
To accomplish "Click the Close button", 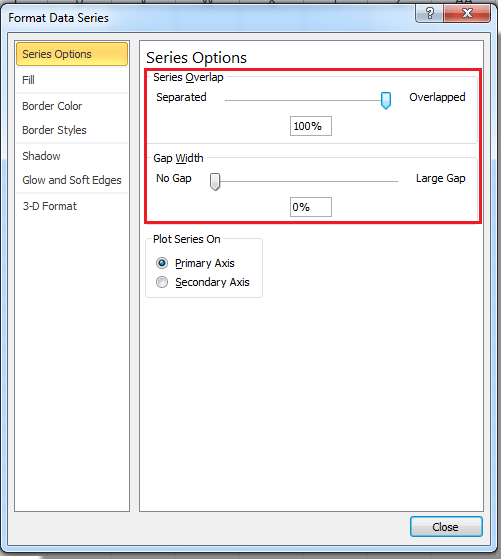I will (x=446, y=527).
